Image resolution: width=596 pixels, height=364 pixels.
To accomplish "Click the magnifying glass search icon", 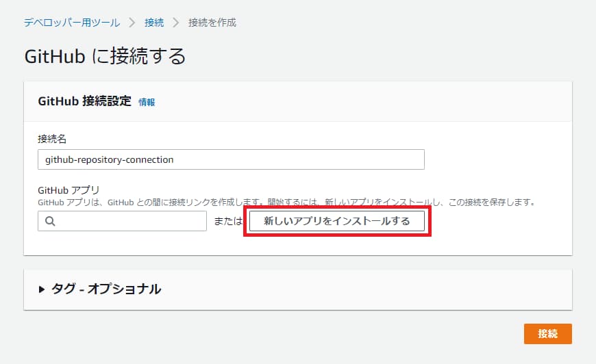I will coord(50,221).
